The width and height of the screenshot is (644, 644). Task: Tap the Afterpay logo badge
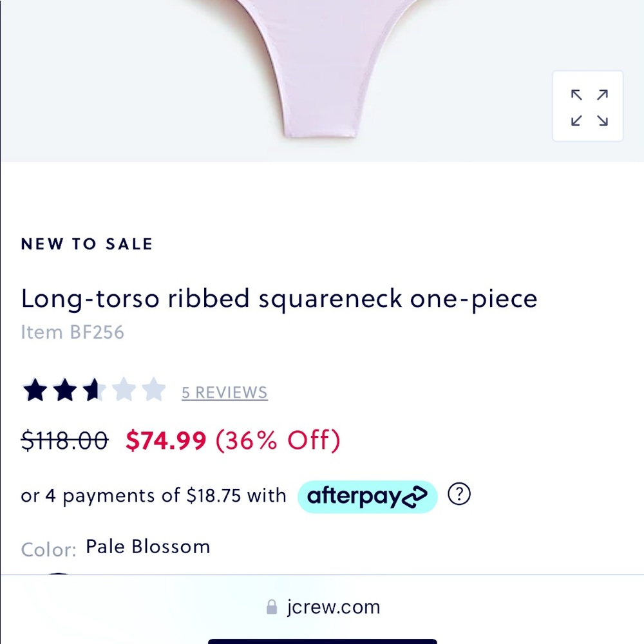point(367,497)
